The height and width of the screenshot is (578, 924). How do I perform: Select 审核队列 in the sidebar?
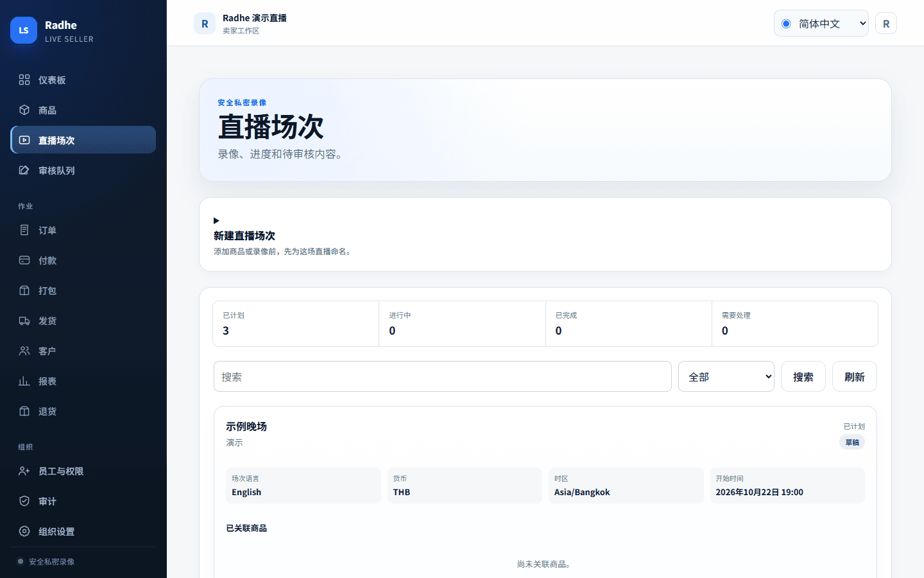click(x=83, y=170)
